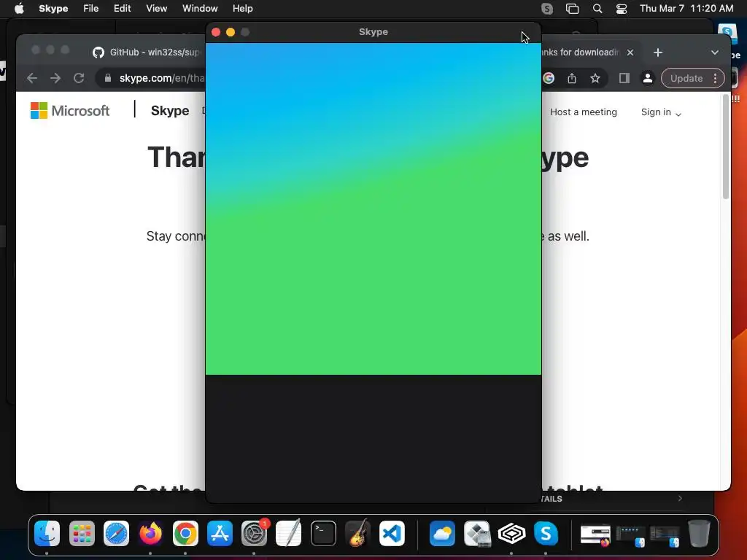Open Finder from the dock
Viewport: 747px width, 560px height.
tap(47, 533)
